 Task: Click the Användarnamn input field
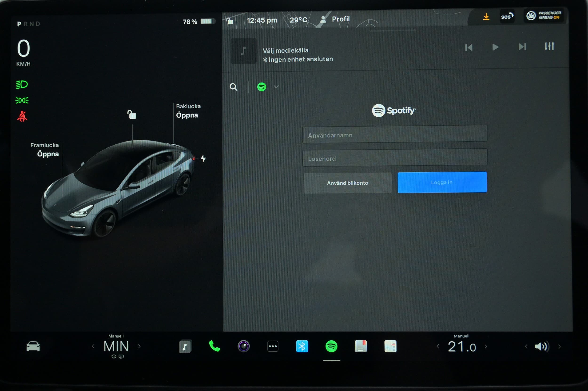pos(395,135)
